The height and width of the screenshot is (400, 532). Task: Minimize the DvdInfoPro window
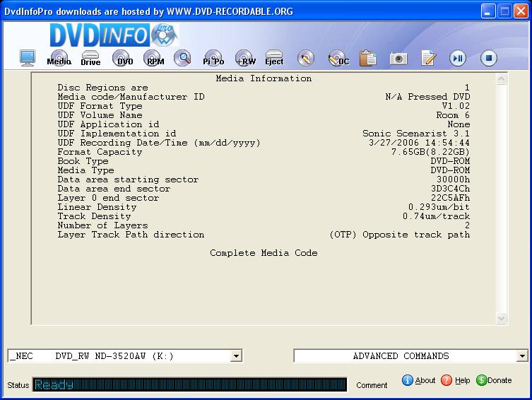point(488,11)
